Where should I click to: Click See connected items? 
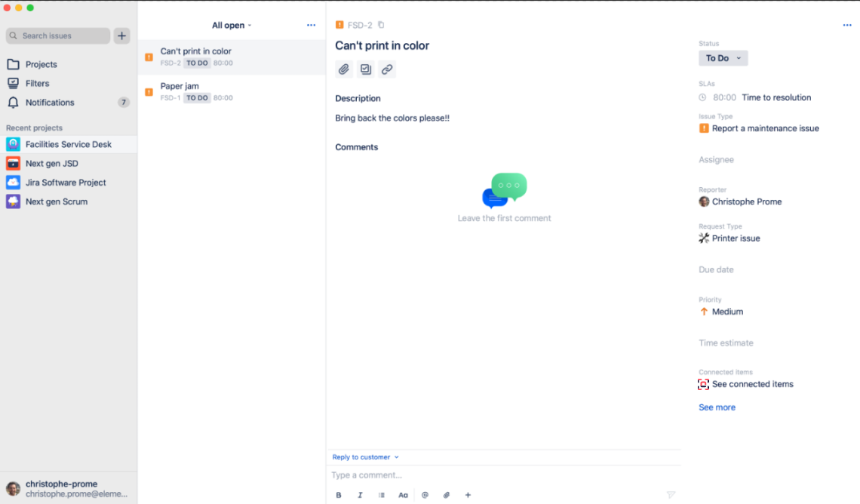752,384
